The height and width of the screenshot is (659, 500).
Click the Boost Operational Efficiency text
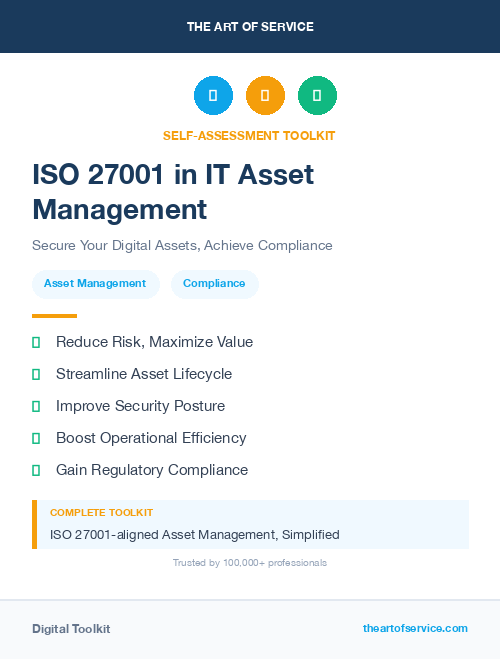pos(151,438)
